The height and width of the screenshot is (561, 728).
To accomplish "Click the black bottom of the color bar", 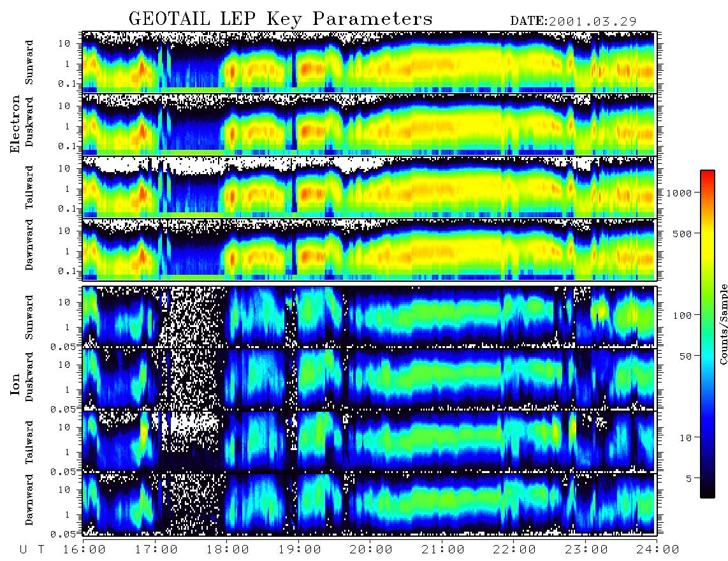I will coord(707,490).
